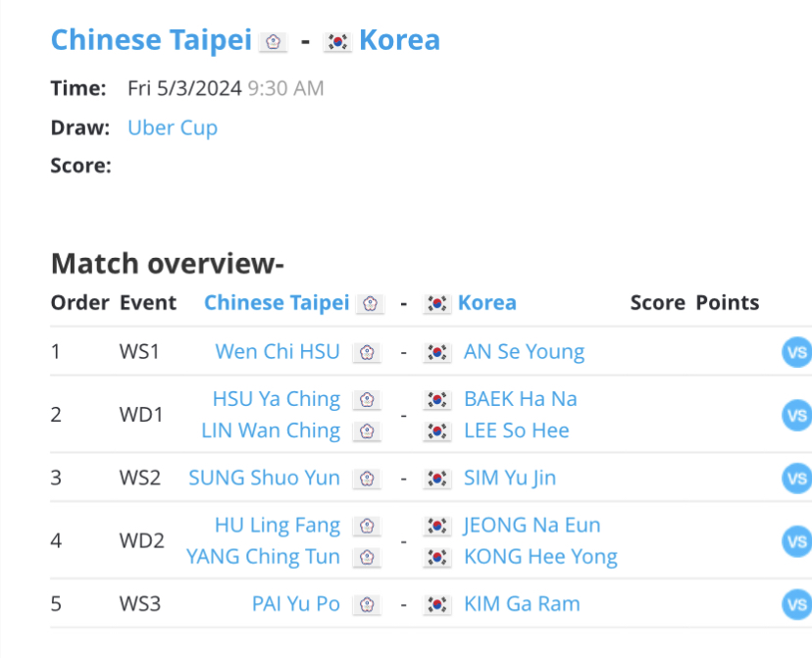Click the VS icon for WD1 match

pyautogui.click(x=797, y=415)
